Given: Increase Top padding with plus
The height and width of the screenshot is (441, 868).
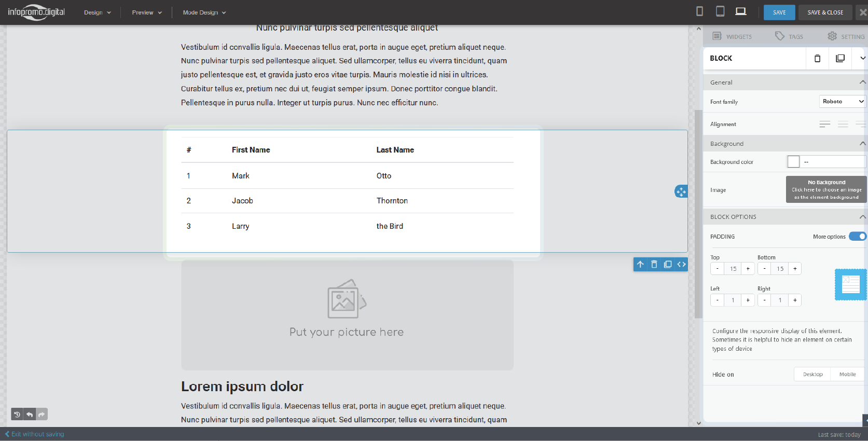Looking at the screenshot, I should point(748,269).
